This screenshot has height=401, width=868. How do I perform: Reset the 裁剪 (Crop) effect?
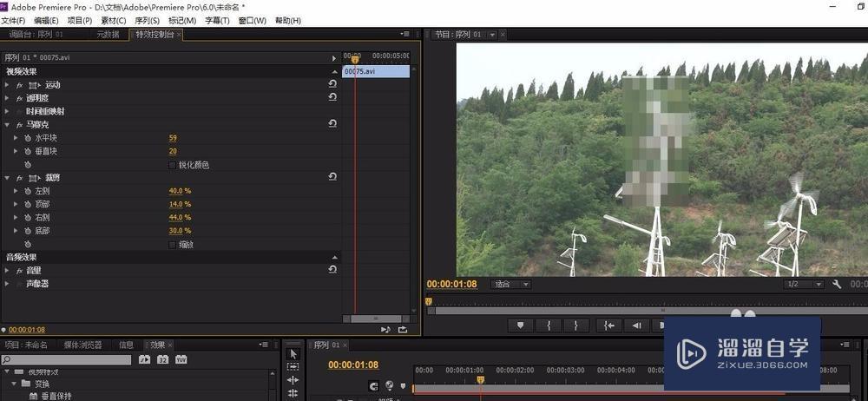332,177
